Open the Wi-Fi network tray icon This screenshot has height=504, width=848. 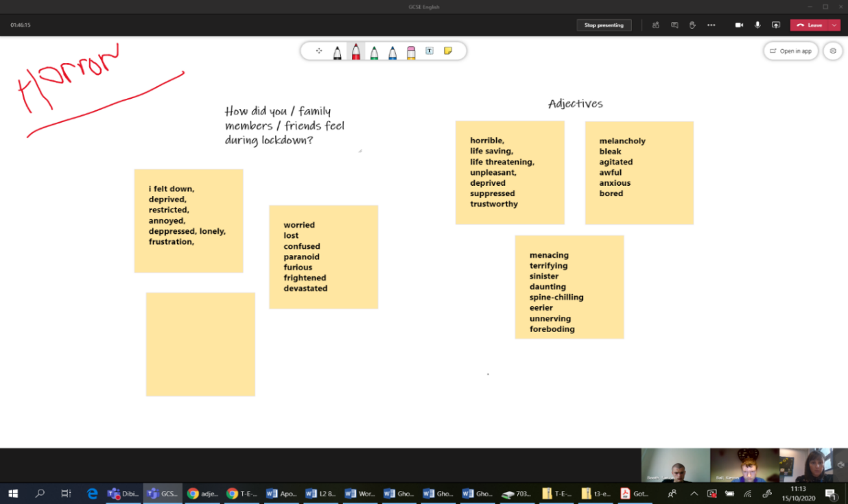click(749, 494)
